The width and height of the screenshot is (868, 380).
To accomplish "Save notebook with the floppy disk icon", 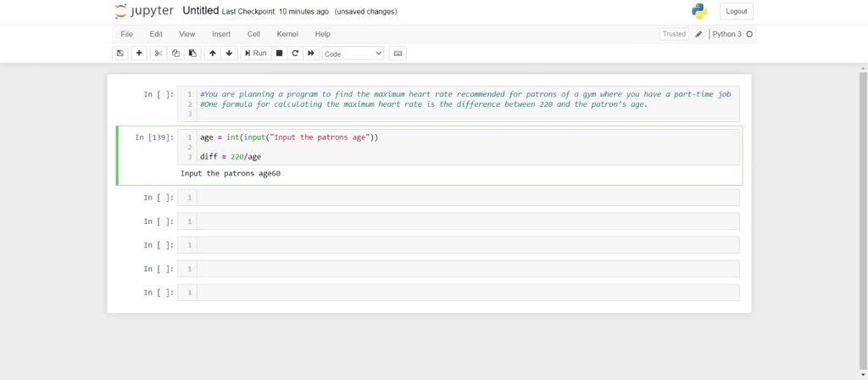I will pos(120,53).
